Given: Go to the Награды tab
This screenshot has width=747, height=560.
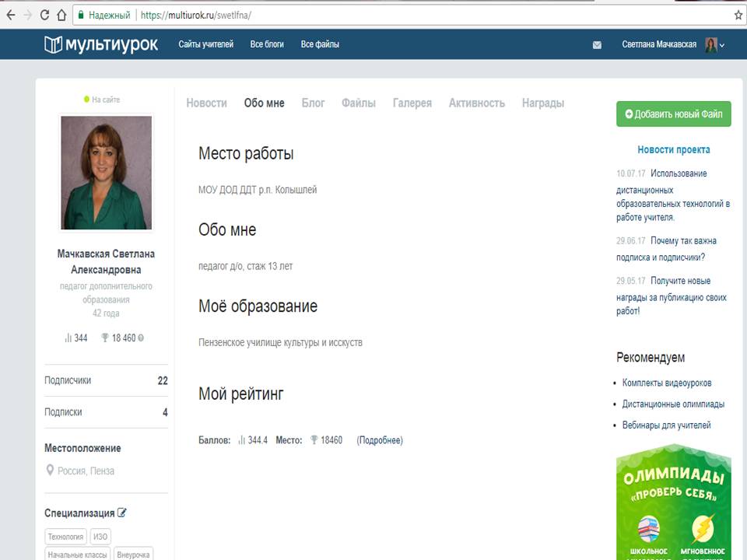Looking at the screenshot, I should click(542, 103).
